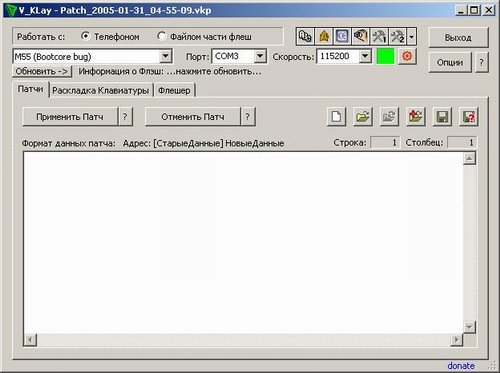This screenshot has width=500, height=373.
Task: Click the Abc text tool icon
Action: pyautogui.click(x=305, y=36)
